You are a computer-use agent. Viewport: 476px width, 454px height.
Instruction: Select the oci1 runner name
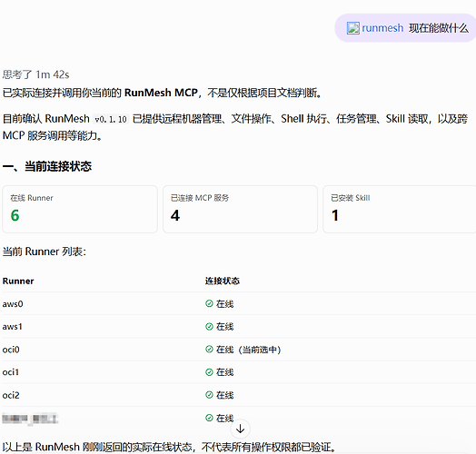tap(11, 372)
